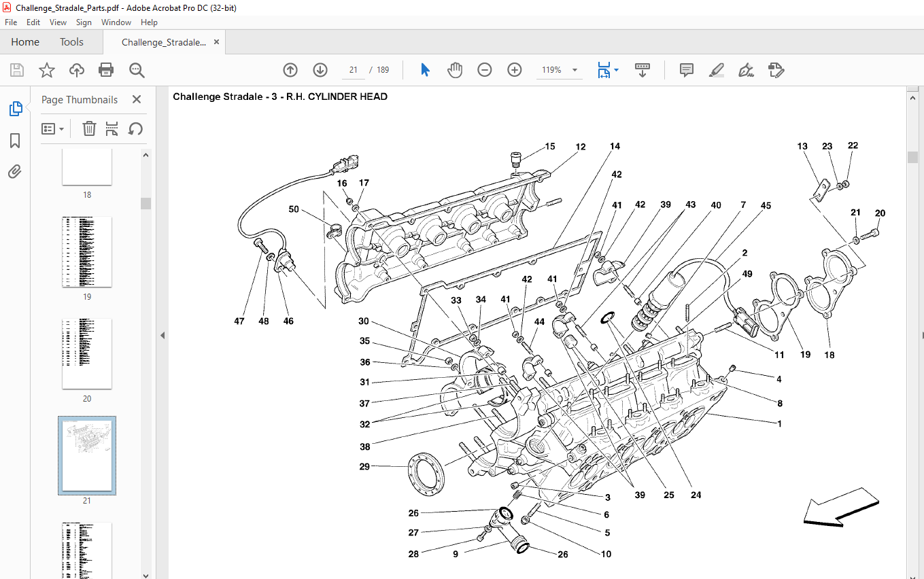This screenshot has height=579, width=924.
Task: Open the Window menu
Action: tap(116, 22)
